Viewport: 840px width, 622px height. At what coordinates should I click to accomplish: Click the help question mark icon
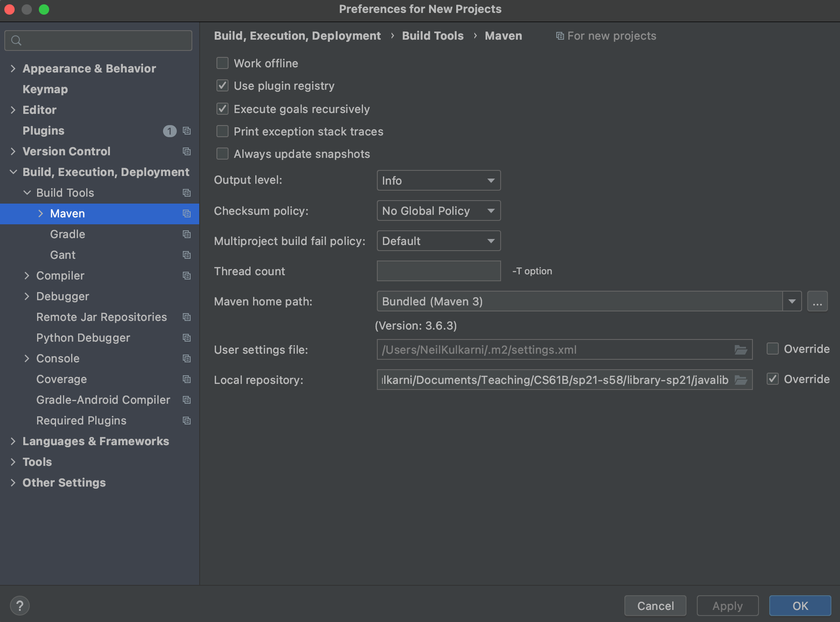click(20, 605)
